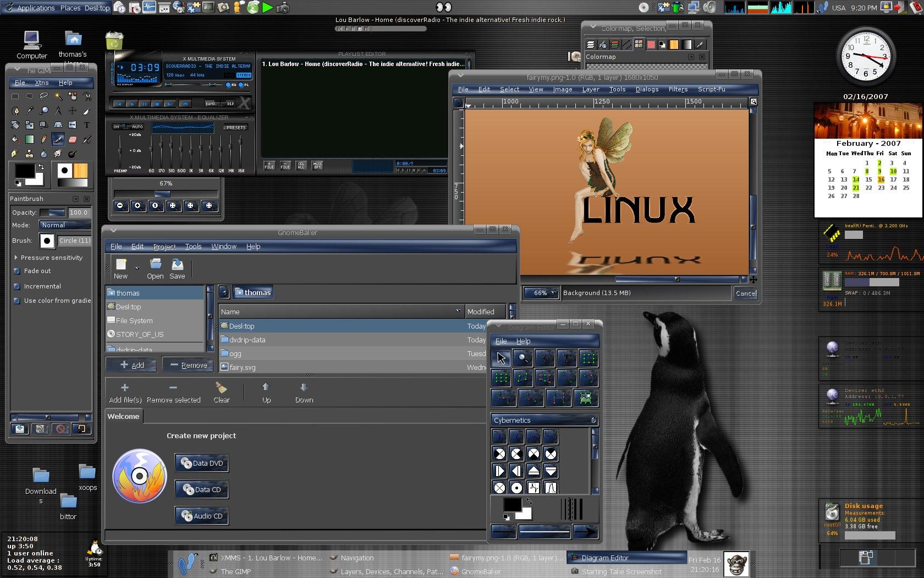This screenshot has height=578, width=924.
Task: Open the Script-Fu menu in GIMP image window
Action: click(711, 89)
